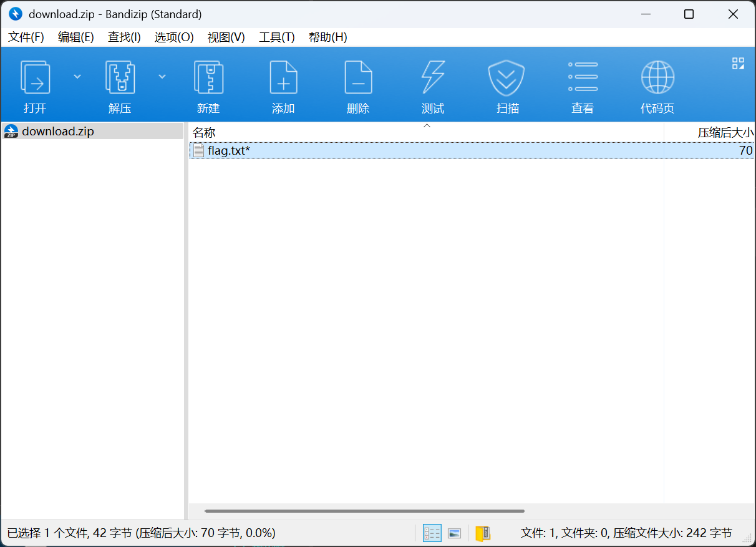
Task: Click the 查看 (View) list icon
Action: pyautogui.click(x=583, y=77)
